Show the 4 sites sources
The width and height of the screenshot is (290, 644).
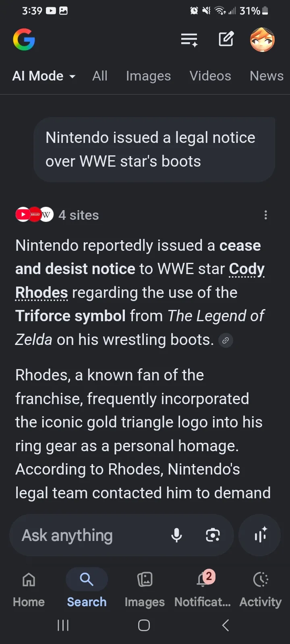[57, 215]
